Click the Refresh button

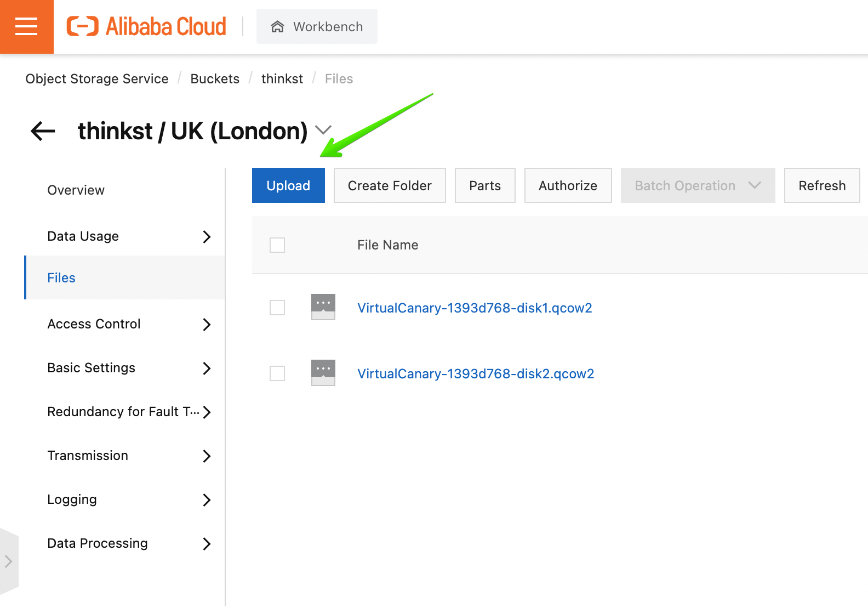click(822, 185)
